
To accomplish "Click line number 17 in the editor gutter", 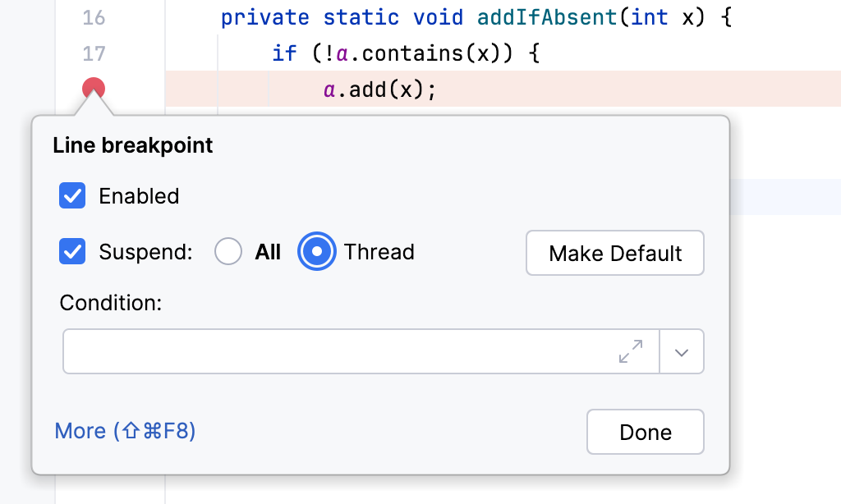I will [x=93, y=53].
